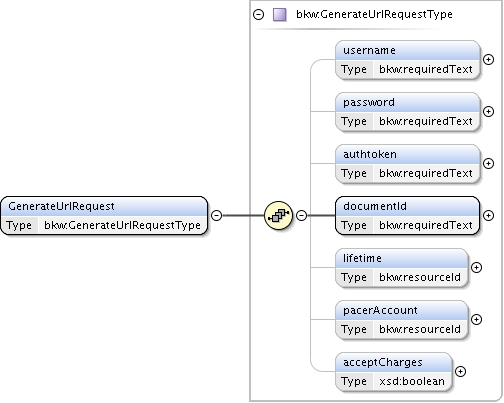The height and width of the screenshot is (403, 504).
Task: Expand the password element
Action: pos(488,111)
